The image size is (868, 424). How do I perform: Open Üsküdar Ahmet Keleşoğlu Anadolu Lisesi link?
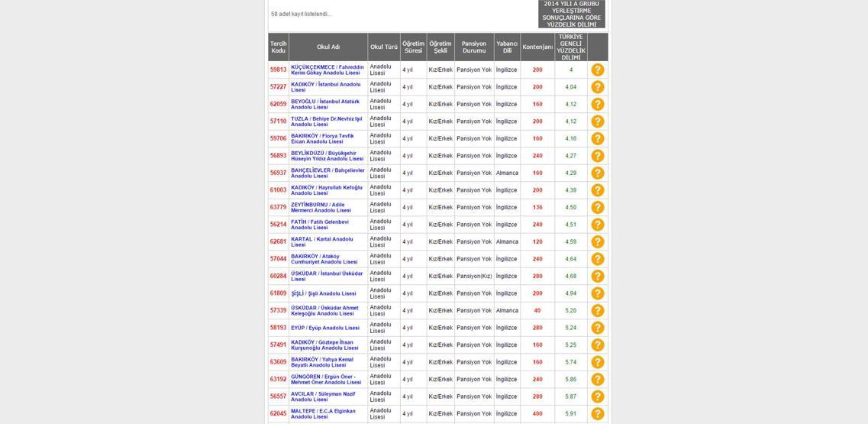point(324,310)
